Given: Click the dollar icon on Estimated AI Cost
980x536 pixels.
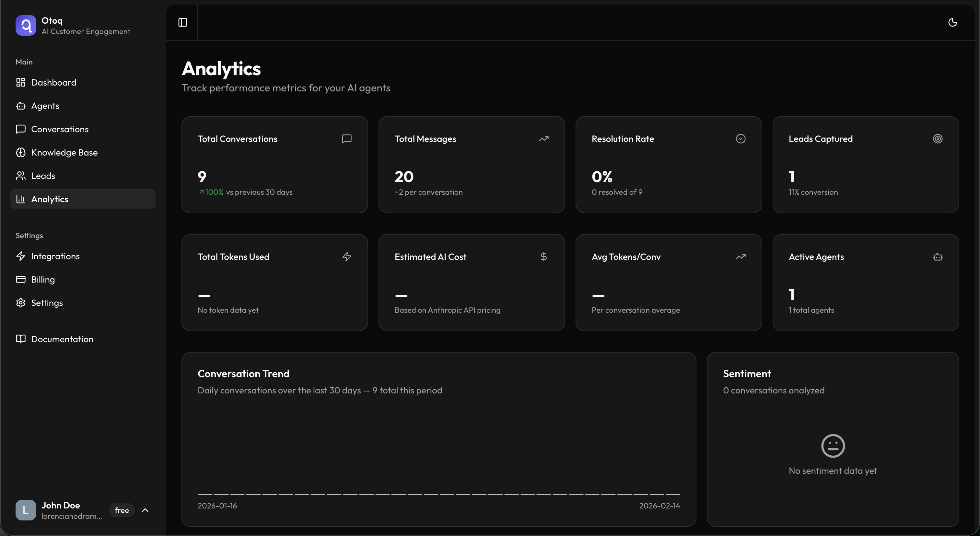Looking at the screenshot, I should 543,257.
